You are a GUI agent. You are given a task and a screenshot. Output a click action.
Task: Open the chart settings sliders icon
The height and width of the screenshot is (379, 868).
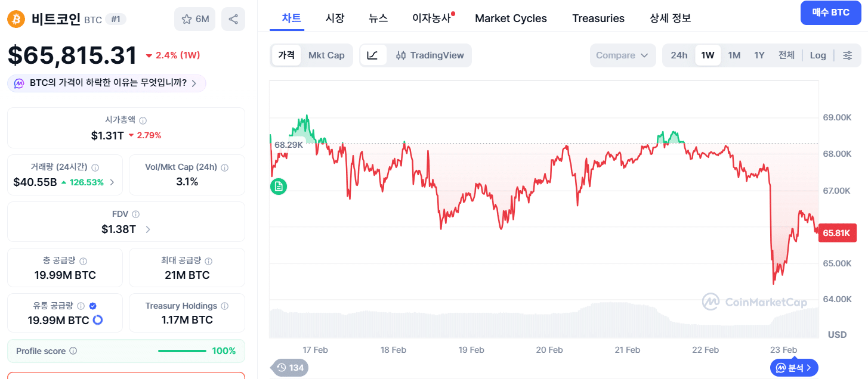pyautogui.click(x=848, y=55)
